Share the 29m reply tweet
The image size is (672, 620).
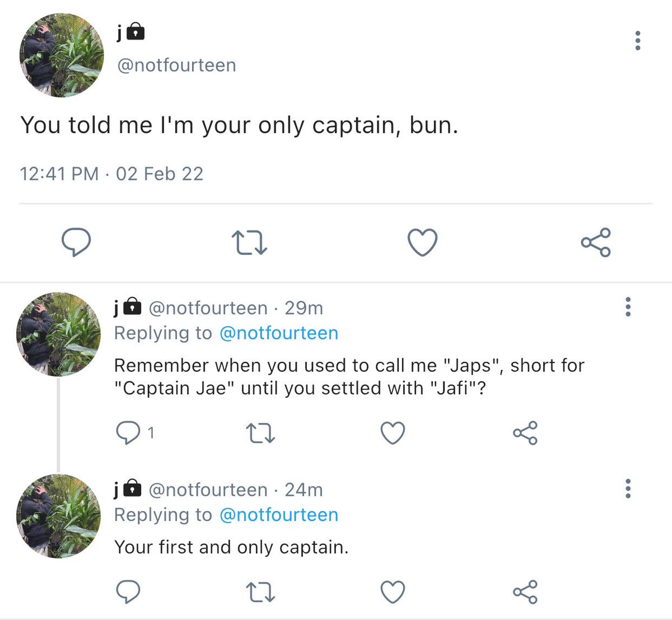pyautogui.click(x=525, y=433)
